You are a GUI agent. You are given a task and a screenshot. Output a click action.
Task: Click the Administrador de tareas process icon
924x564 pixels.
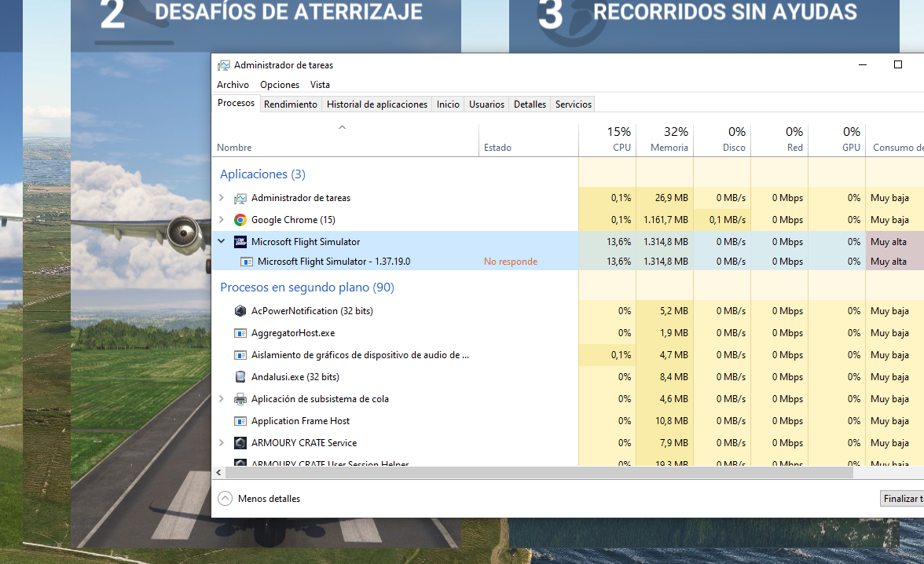240,199
